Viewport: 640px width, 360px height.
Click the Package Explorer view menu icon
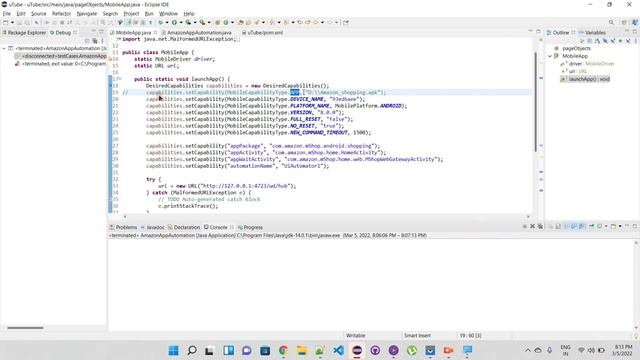point(102,41)
